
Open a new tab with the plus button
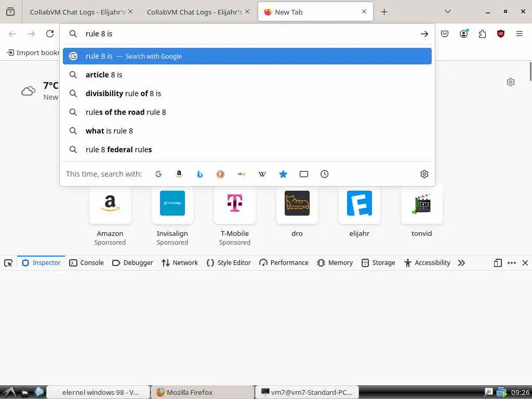pyautogui.click(x=384, y=12)
